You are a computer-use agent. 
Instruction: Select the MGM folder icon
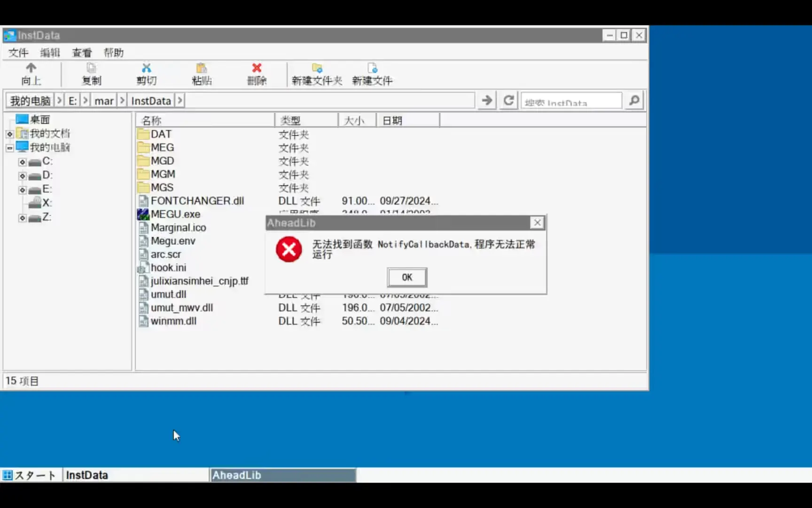tap(143, 175)
